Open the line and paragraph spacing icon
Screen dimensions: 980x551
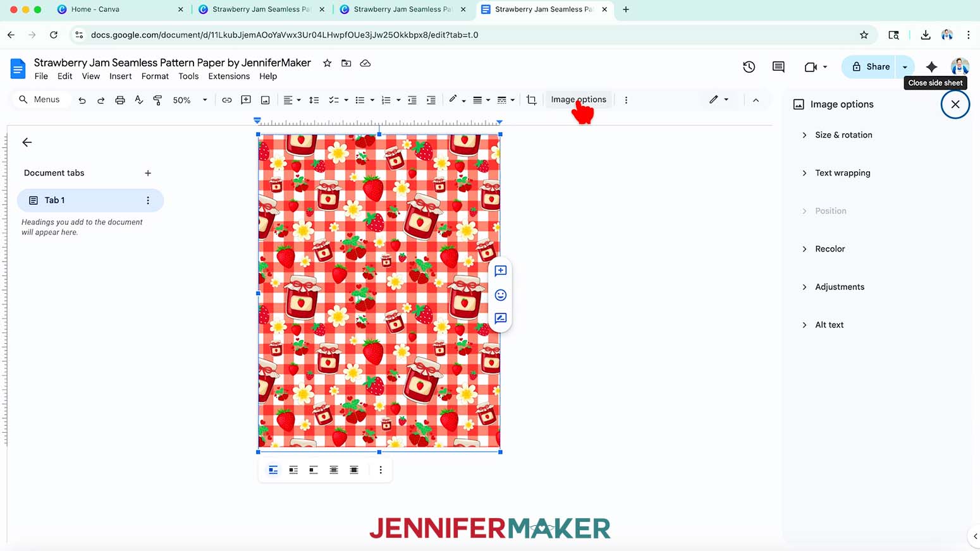314,100
